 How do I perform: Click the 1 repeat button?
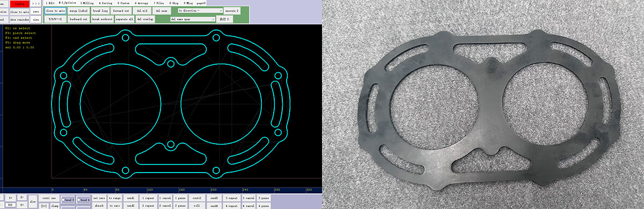148,198
